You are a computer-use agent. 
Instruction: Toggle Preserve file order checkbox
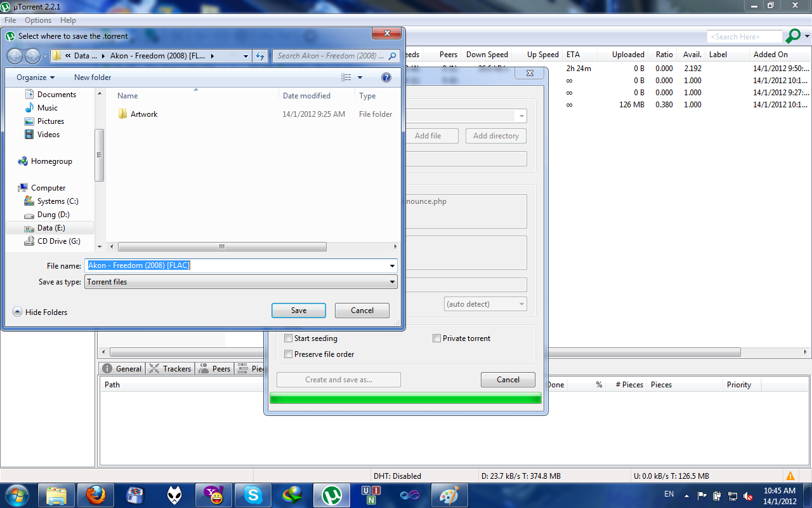pyautogui.click(x=289, y=354)
